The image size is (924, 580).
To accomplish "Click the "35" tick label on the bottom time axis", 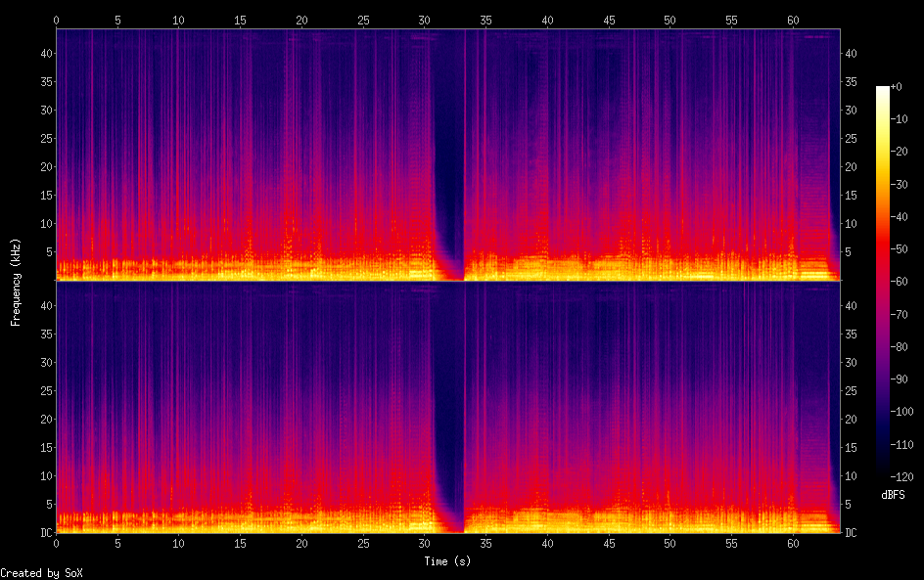I will click(x=485, y=544).
